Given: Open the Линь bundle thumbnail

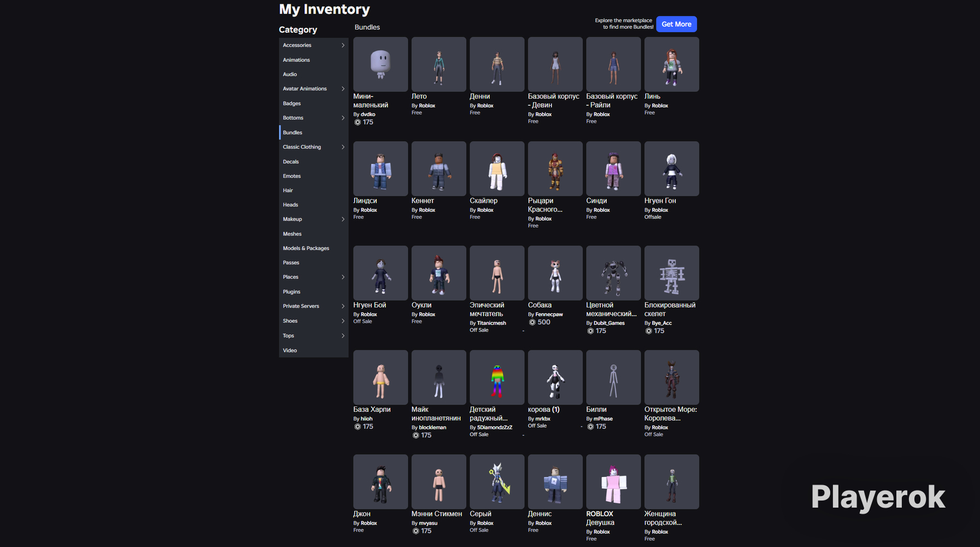Looking at the screenshot, I should [672, 65].
